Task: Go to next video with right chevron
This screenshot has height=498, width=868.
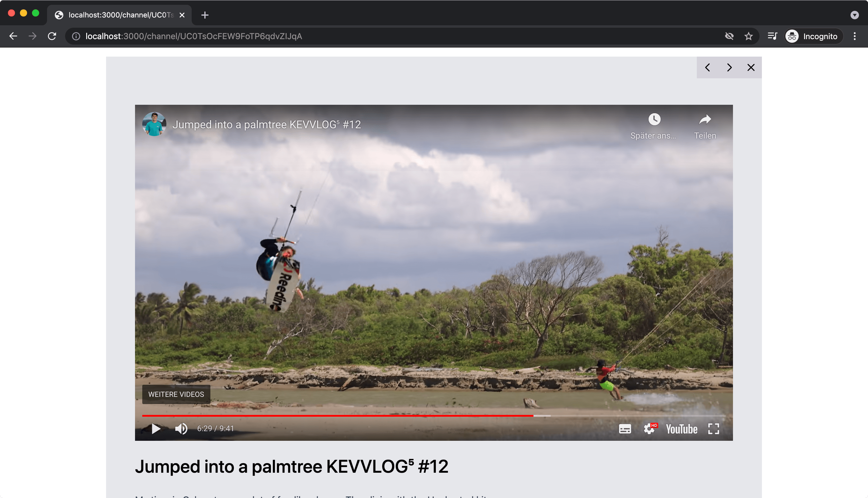Action: (729, 67)
